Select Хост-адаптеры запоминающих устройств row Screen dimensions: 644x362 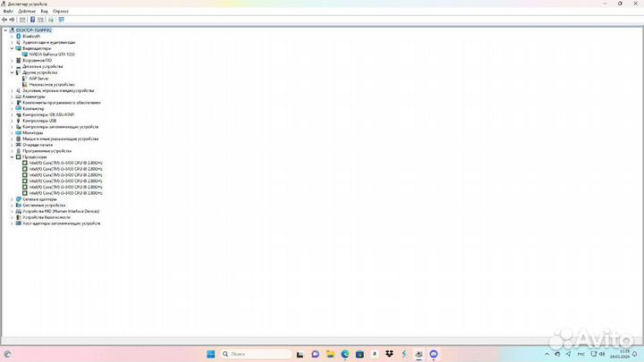pos(61,223)
